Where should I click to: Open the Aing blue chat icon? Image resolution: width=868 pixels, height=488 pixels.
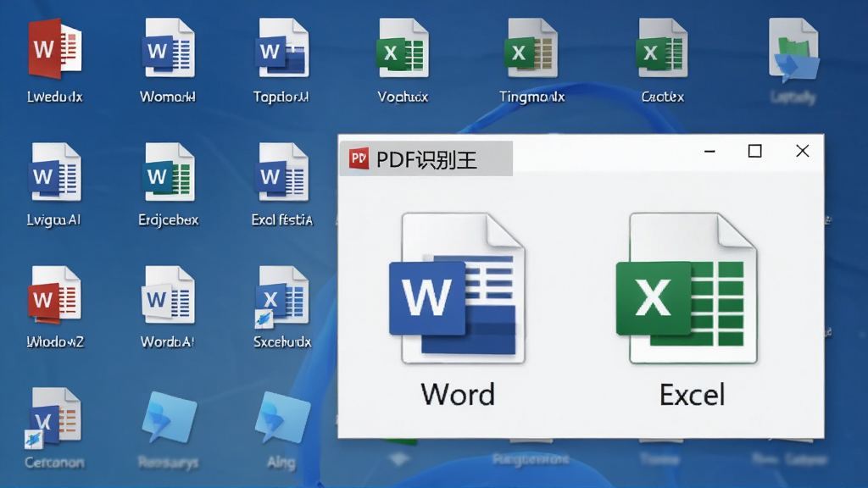[282, 418]
